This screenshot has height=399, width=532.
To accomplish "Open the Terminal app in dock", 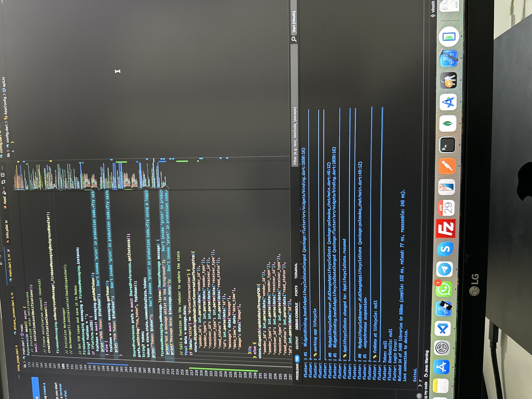I will tap(447, 145).
